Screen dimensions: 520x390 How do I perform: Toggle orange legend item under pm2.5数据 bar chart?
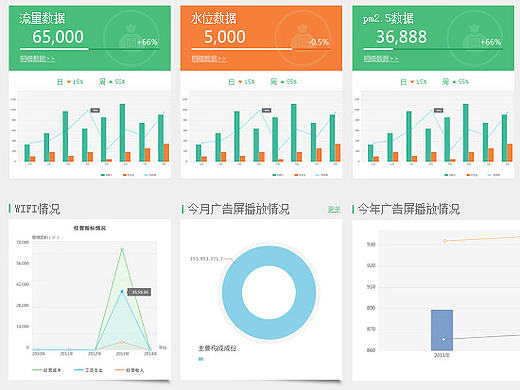[472, 175]
